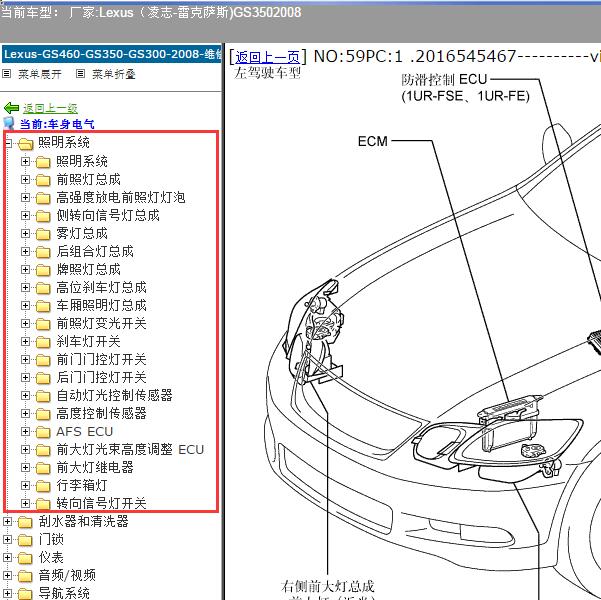Screen dimensions: 601x600
Task: Expand the 前门门控灯开关 node
Action: click(x=25, y=360)
